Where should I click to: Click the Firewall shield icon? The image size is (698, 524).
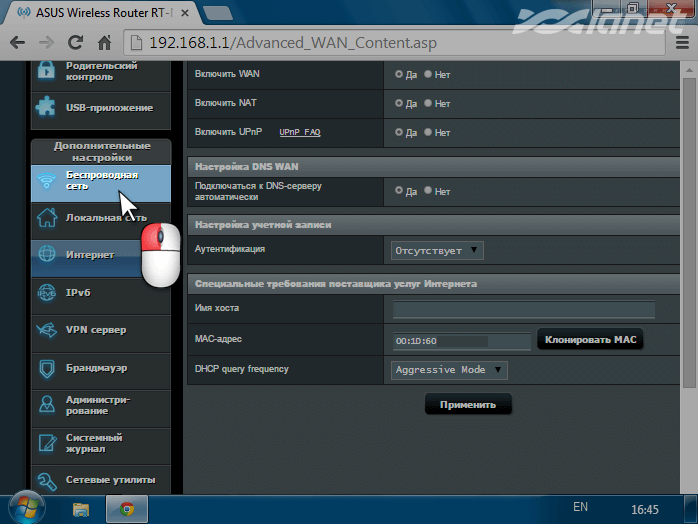point(47,368)
